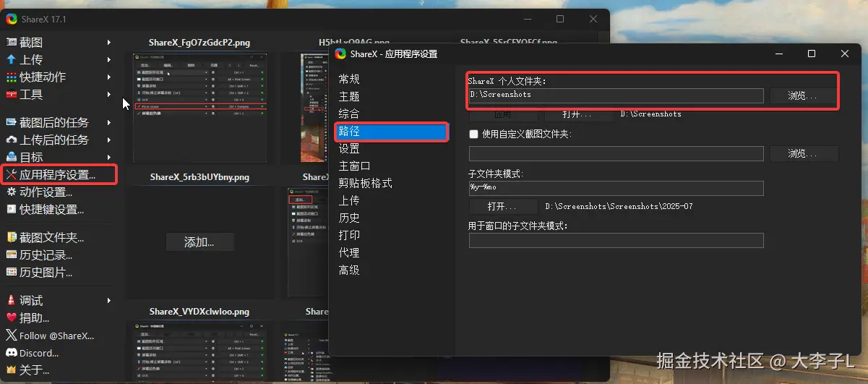This screenshot has width=868, height=384.
Task: Click 打开 button beside D:\Screenshots label
Action: pyautogui.click(x=577, y=114)
